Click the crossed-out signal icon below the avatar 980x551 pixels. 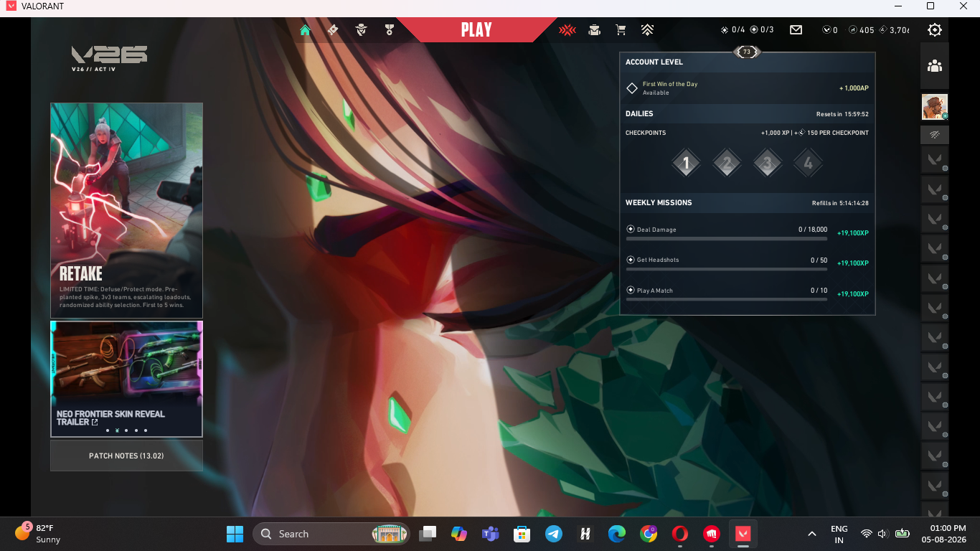934,134
